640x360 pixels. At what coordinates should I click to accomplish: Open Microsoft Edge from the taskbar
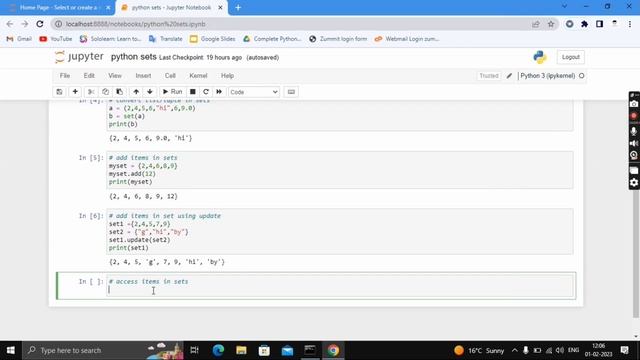(x=218, y=350)
